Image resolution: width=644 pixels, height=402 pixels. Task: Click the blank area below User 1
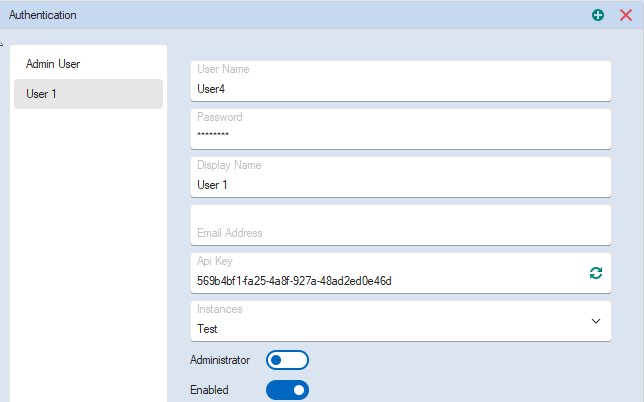tap(88, 250)
